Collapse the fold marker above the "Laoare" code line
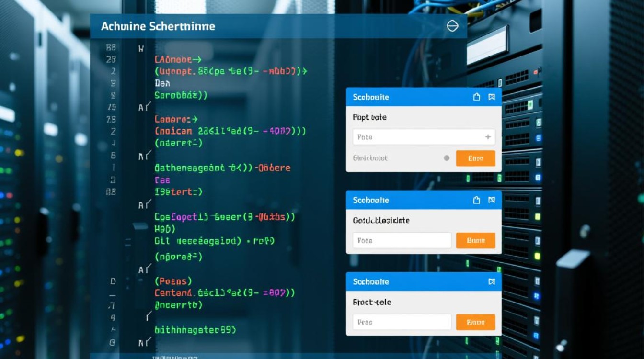Screen dimensions: 644x359 pos(144,107)
